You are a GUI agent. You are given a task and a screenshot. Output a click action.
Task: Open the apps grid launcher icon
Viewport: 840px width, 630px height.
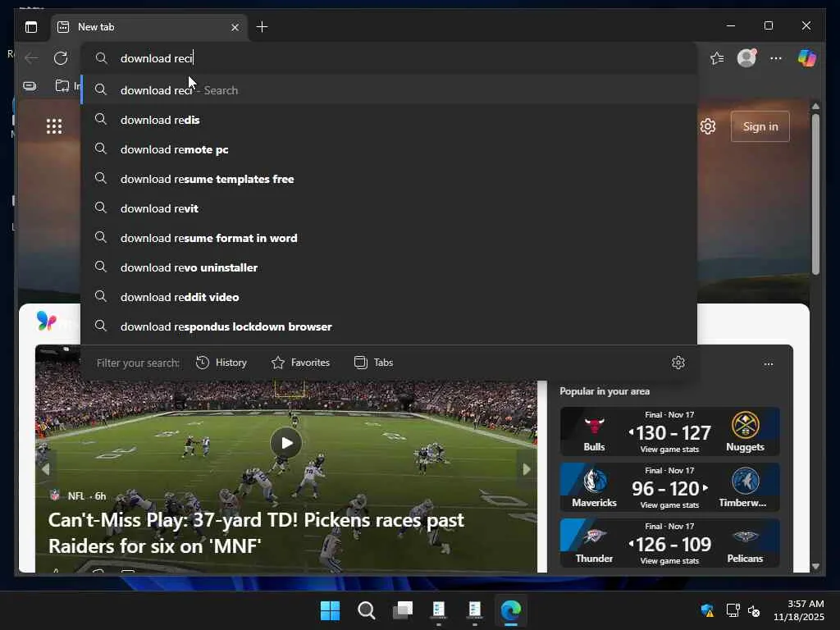click(54, 126)
